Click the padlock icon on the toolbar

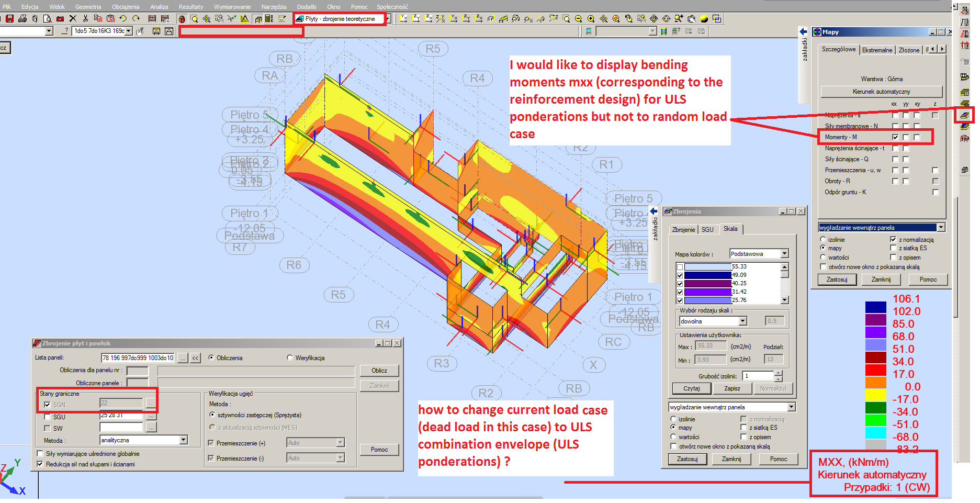coord(182,19)
